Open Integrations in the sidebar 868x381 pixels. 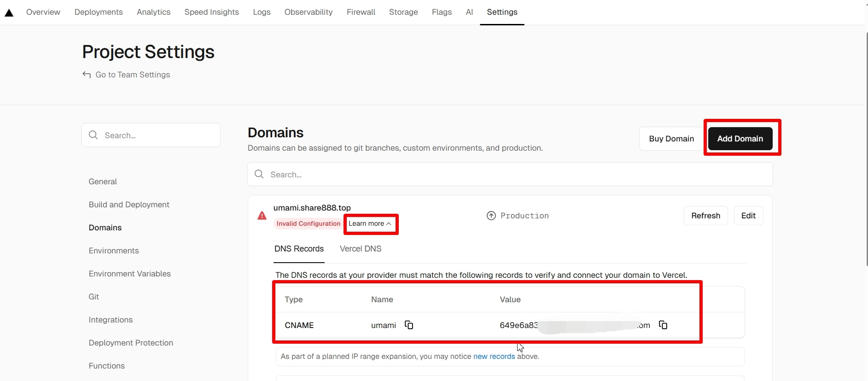click(x=111, y=320)
